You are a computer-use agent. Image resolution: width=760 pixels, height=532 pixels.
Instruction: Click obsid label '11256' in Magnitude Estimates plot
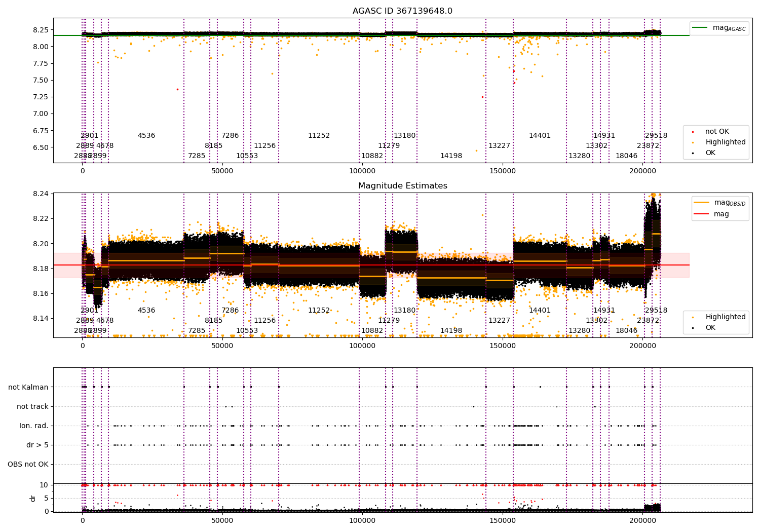[x=264, y=321]
